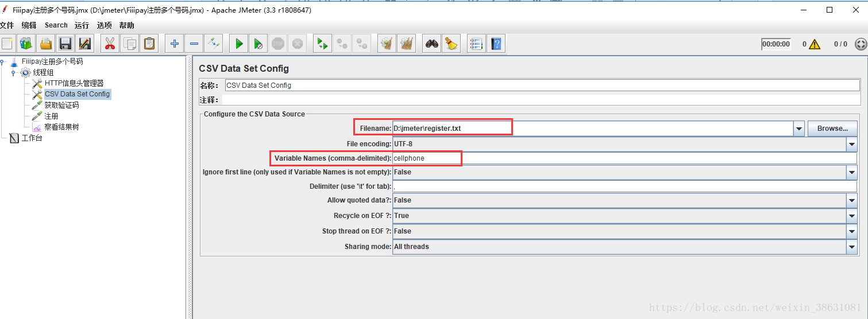This screenshot has height=319, width=868.
Task: Save the test plan with floppy icon
Action: pyautogui.click(x=65, y=44)
